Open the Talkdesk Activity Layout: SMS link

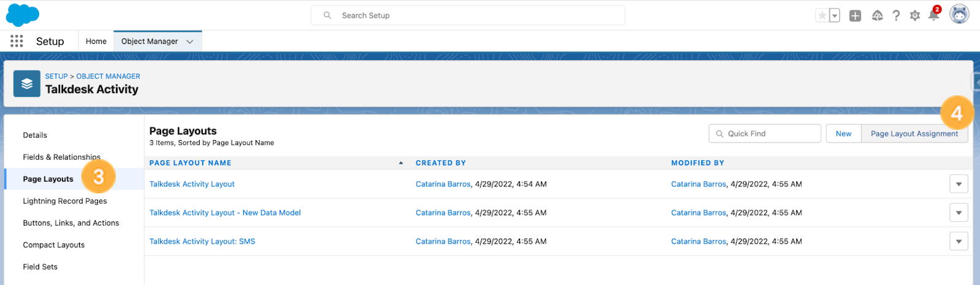pyautogui.click(x=202, y=242)
